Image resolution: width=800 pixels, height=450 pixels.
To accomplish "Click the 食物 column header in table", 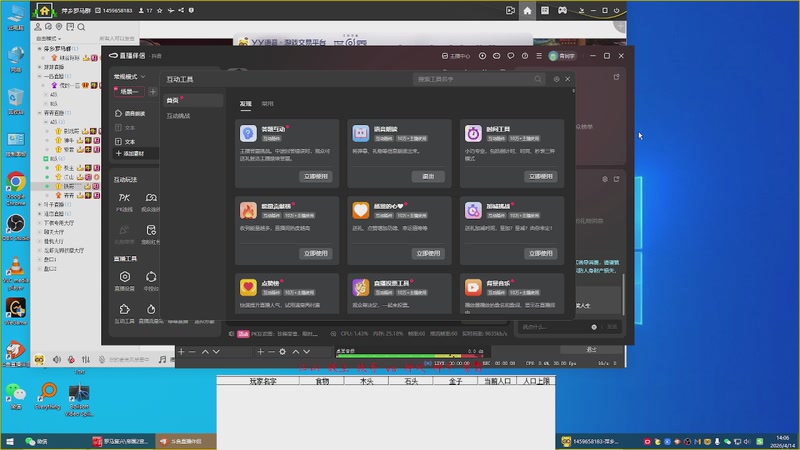I will coord(322,381).
